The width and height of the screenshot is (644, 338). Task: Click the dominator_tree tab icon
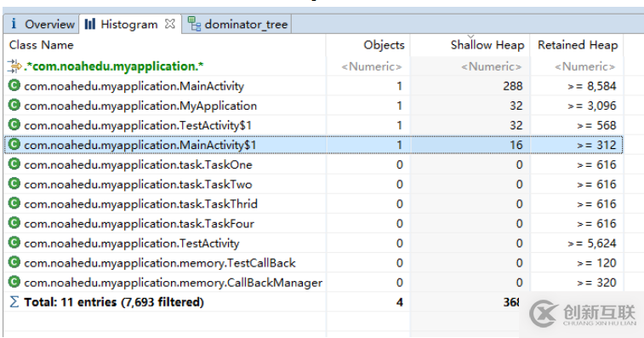194,24
